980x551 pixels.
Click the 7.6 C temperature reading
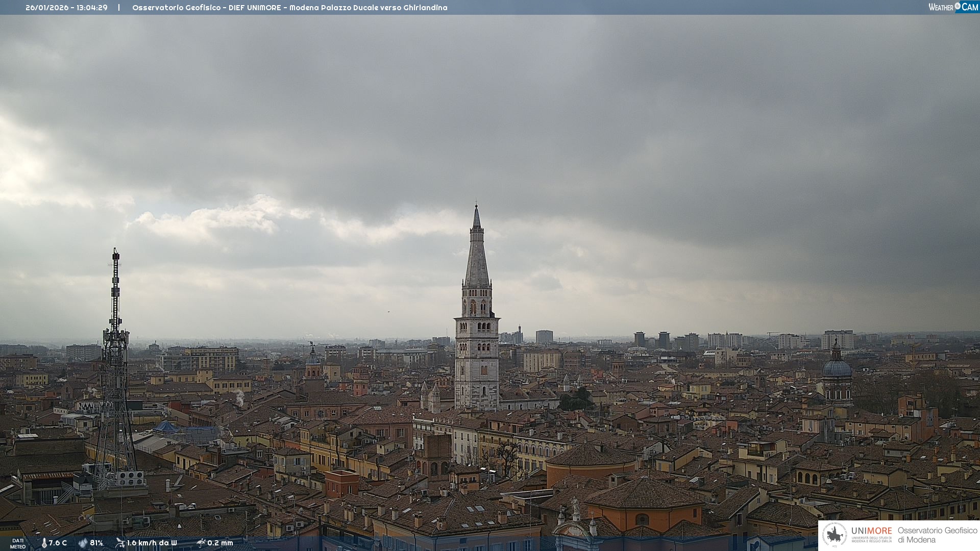(x=58, y=543)
